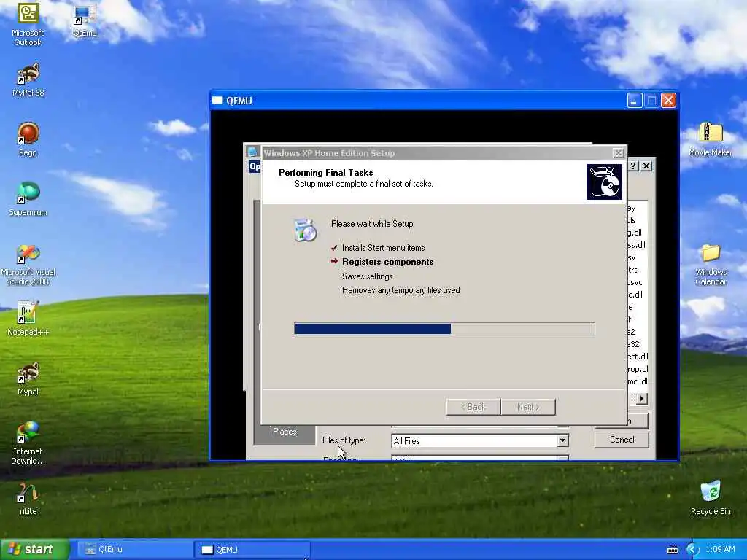Select the MyPal 68 desktop icon
This screenshot has width=747, height=560.
click(28, 80)
